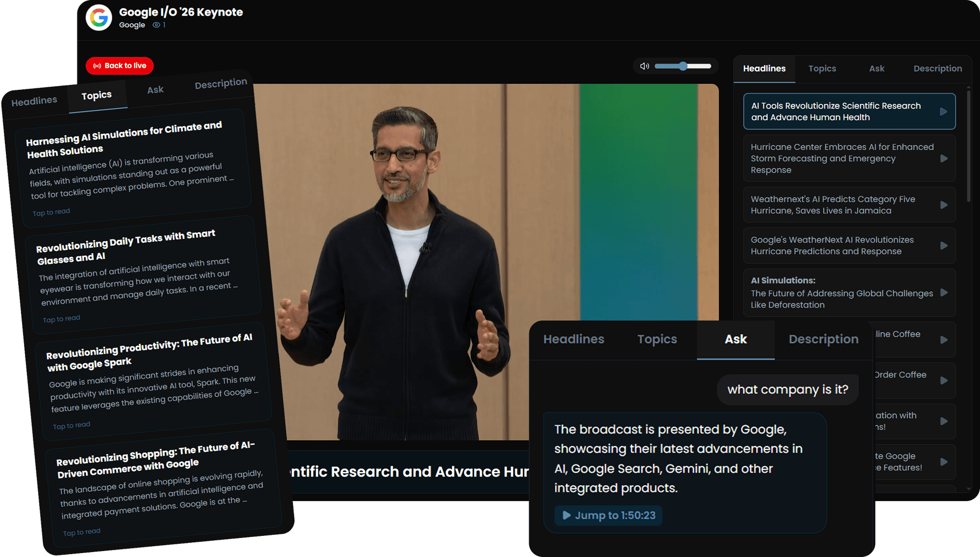
Task: Open Description tab in right sidebar
Action: 937,69
